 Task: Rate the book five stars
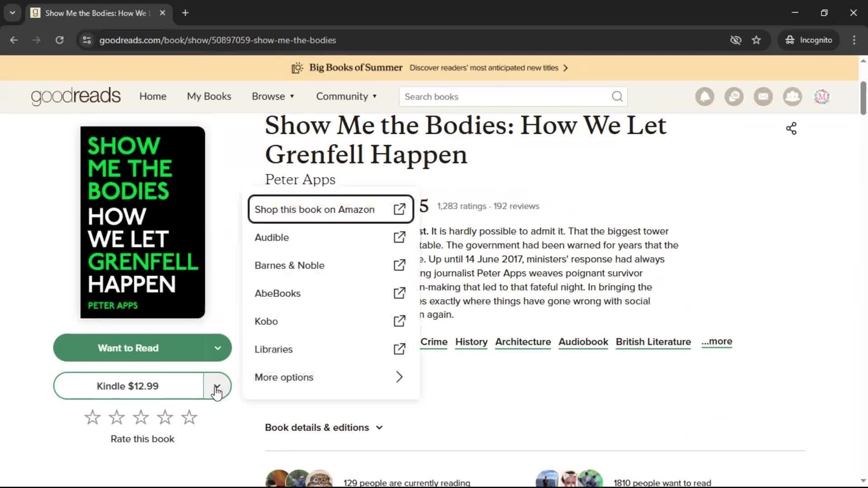click(x=189, y=417)
